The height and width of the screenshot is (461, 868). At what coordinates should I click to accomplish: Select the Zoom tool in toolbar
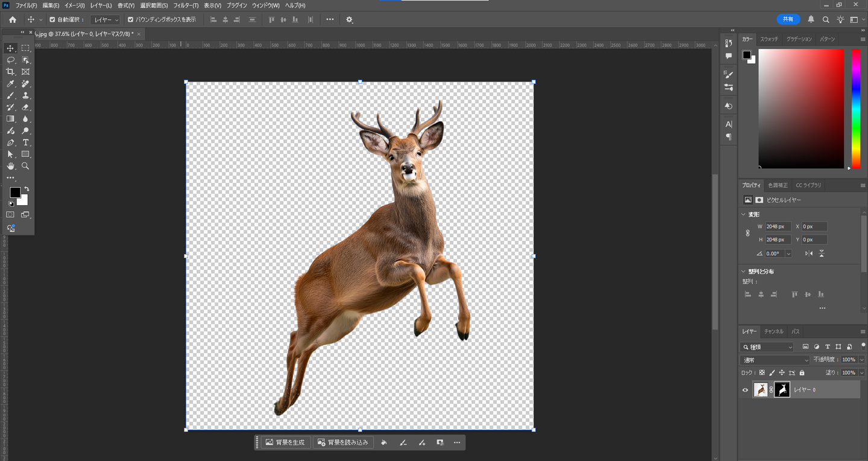(x=25, y=166)
